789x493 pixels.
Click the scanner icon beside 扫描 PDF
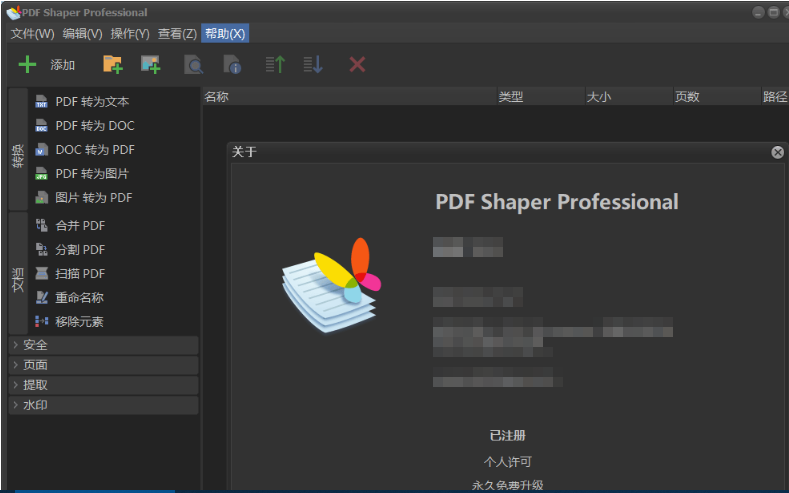pyautogui.click(x=41, y=274)
